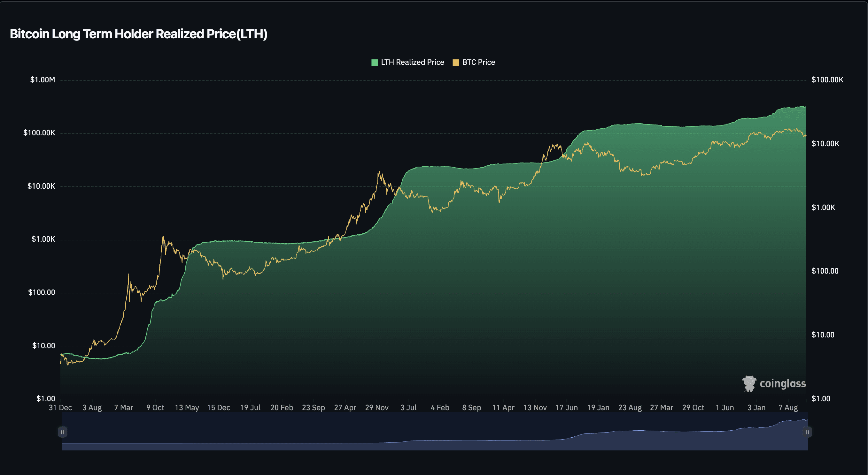The height and width of the screenshot is (475, 868).
Task: Click the coinglass watermark text
Action: [782, 383]
